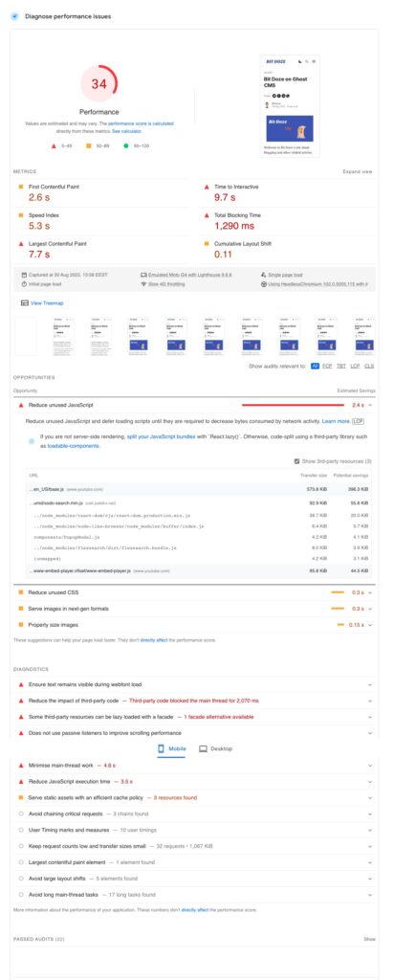Switch to the Desktop tab
The width and height of the screenshot is (394, 980).
click(x=215, y=748)
